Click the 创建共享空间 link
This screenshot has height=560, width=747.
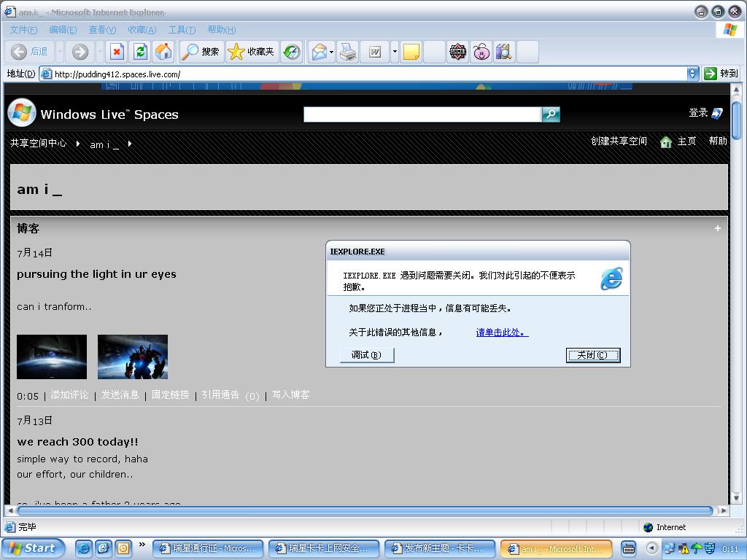tap(619, 141)
